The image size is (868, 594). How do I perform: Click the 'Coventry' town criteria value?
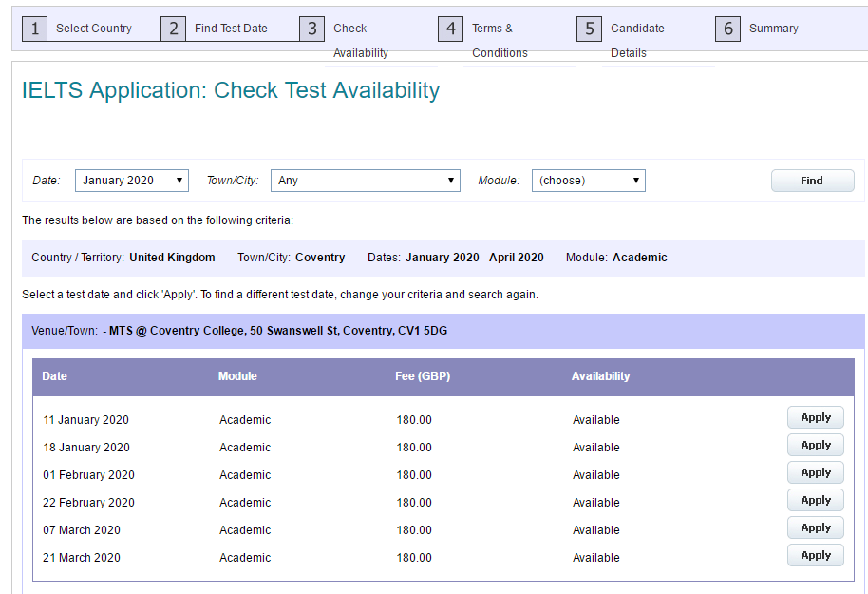click(x=320, y=258)
